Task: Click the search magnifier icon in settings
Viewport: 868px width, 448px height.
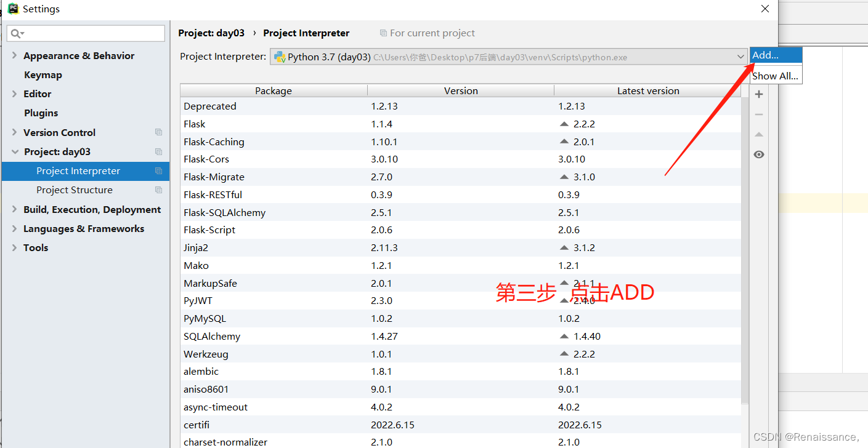Action: (x=17, y=33)
